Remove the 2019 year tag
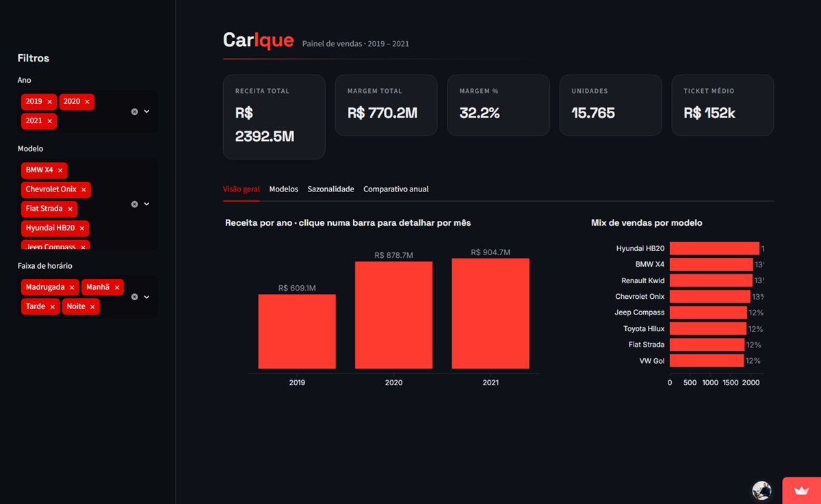This screenshot has width=821, height=504. 49,102
